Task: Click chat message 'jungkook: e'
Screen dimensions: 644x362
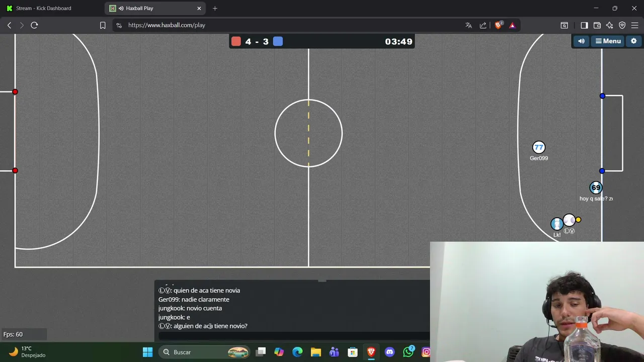Action: (174, 317)
